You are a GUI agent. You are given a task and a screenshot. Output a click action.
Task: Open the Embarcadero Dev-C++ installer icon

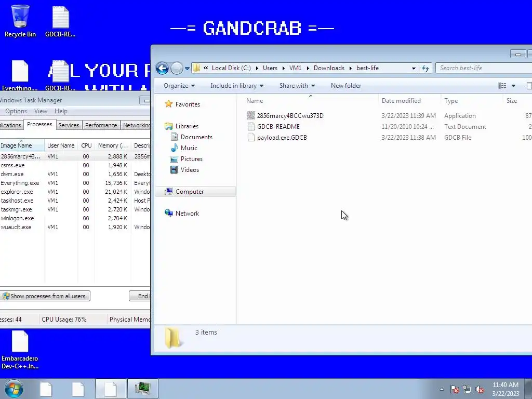20,350
